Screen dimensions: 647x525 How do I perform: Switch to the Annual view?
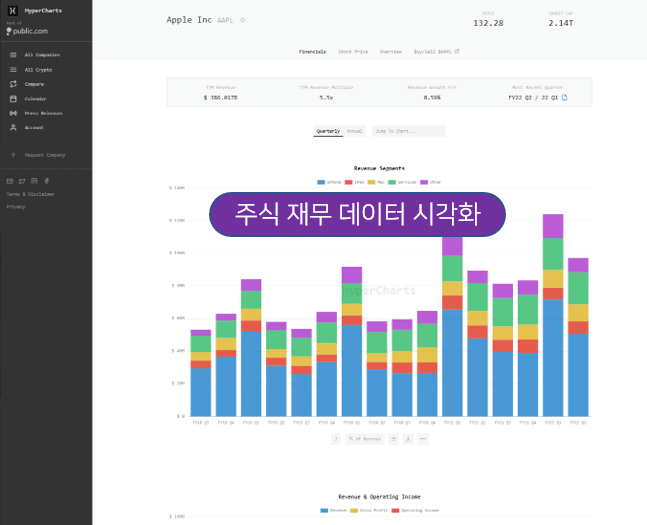click(354, 131)
